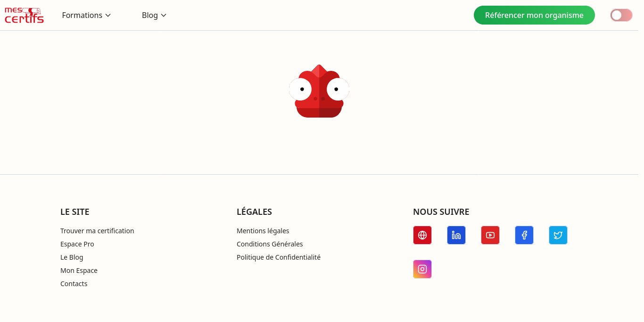
Task: Open the YouTube social icon
Action: [490, 235]
